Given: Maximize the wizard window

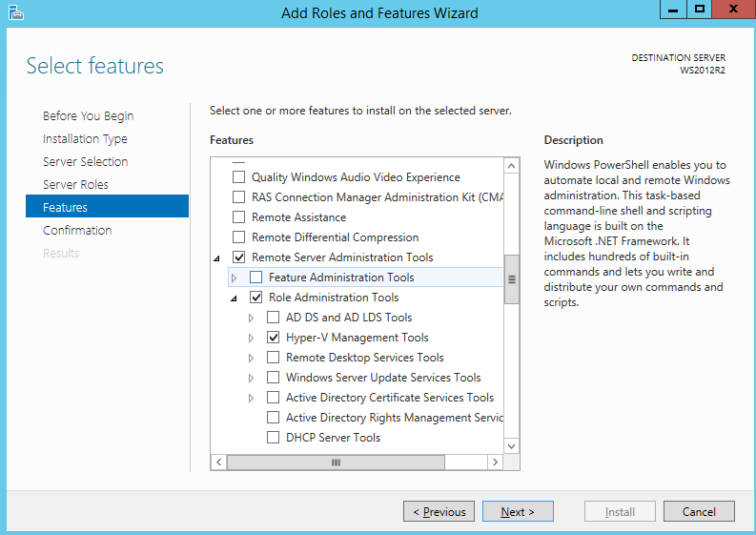Looking at the screenshot, I should click(x=699, y=10).
